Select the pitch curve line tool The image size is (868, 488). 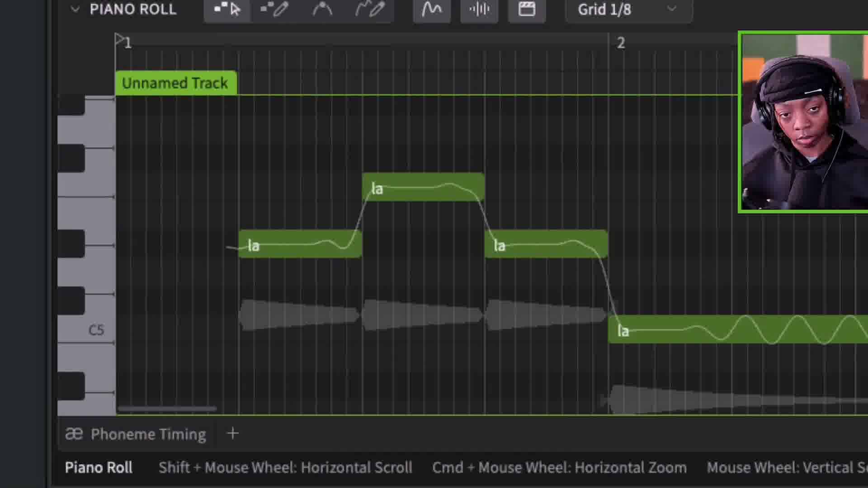(322, 9)
